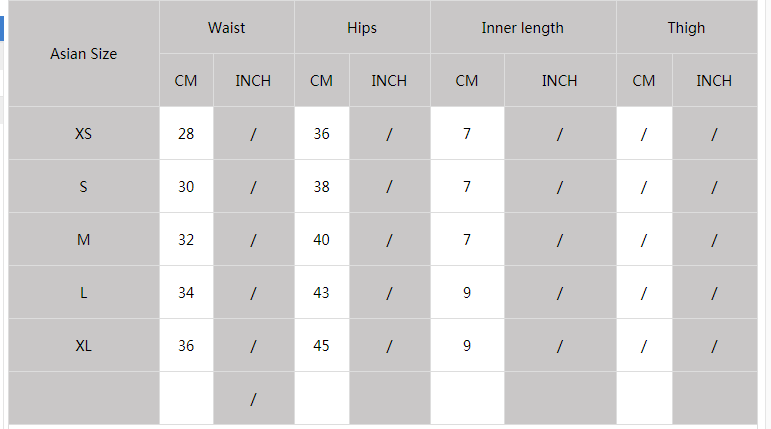Viewport: 771px width, 429px height.
Task: Click the M size row label
Action: (x=83, y=239)
